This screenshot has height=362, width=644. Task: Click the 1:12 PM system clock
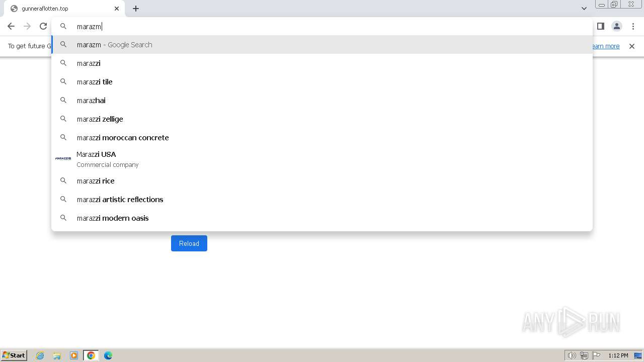point(618,355)
